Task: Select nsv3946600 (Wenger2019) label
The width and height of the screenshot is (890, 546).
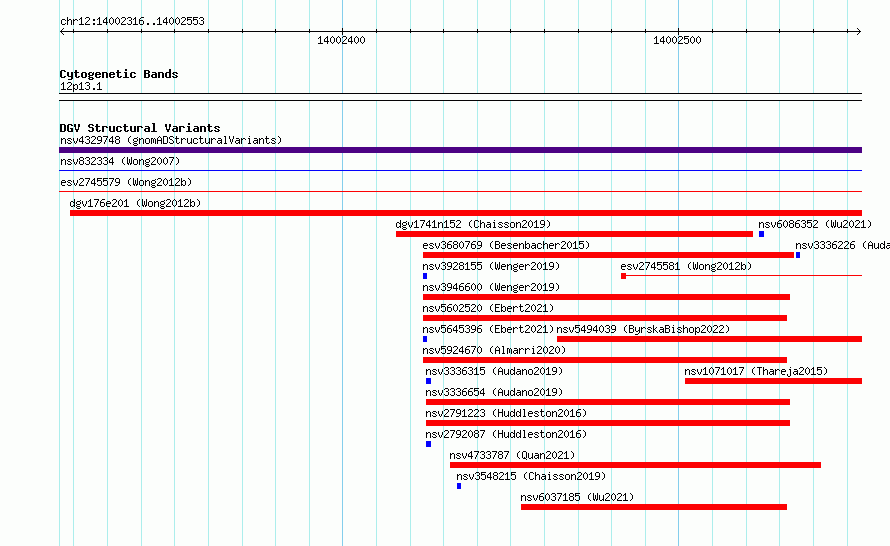Action: tap(491, 287)
